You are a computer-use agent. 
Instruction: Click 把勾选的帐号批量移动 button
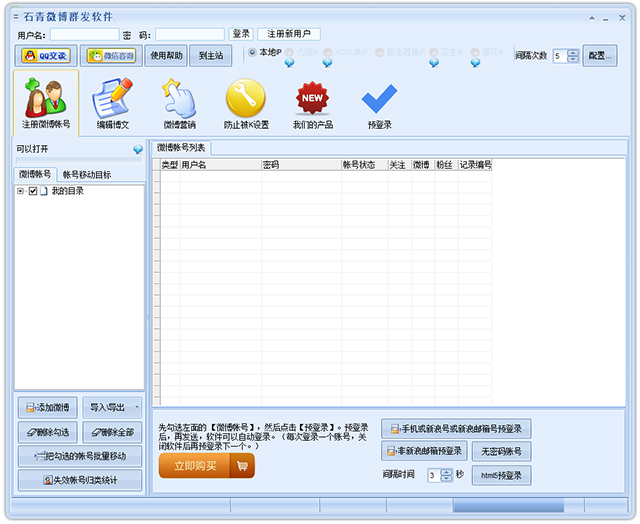(80, 456)
